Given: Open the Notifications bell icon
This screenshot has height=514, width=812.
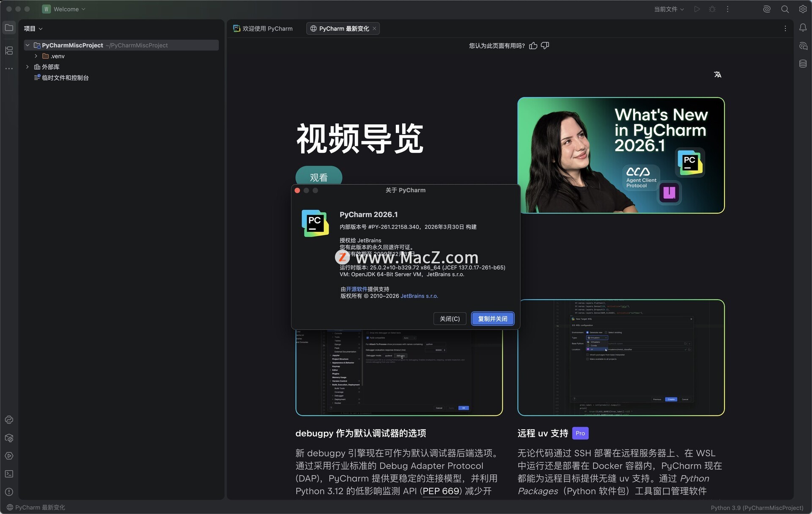Looking at the screenshot, I should 803,27.
